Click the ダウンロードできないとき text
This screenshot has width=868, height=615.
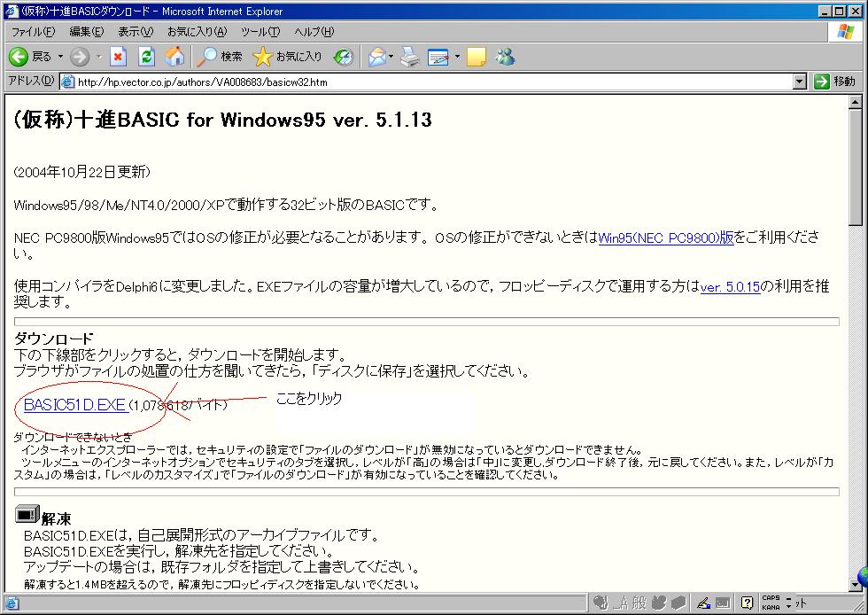pyautogui.click(x=73, y=437)
